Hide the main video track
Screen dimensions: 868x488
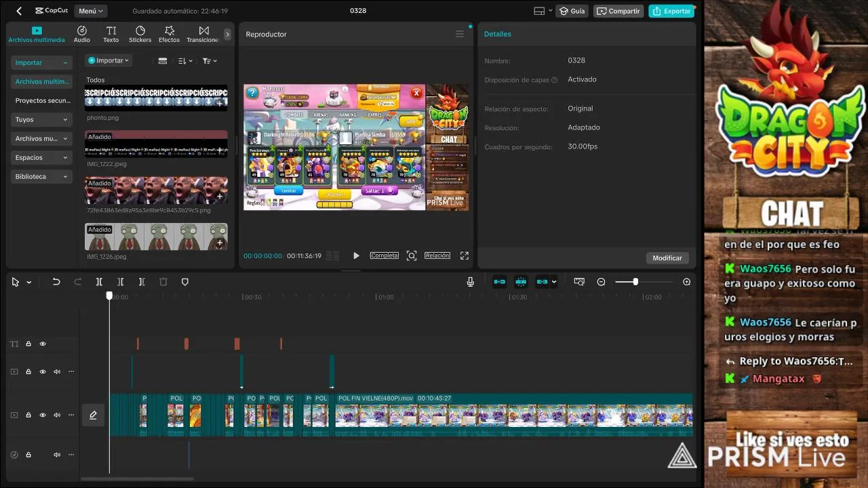click(43, 415)
